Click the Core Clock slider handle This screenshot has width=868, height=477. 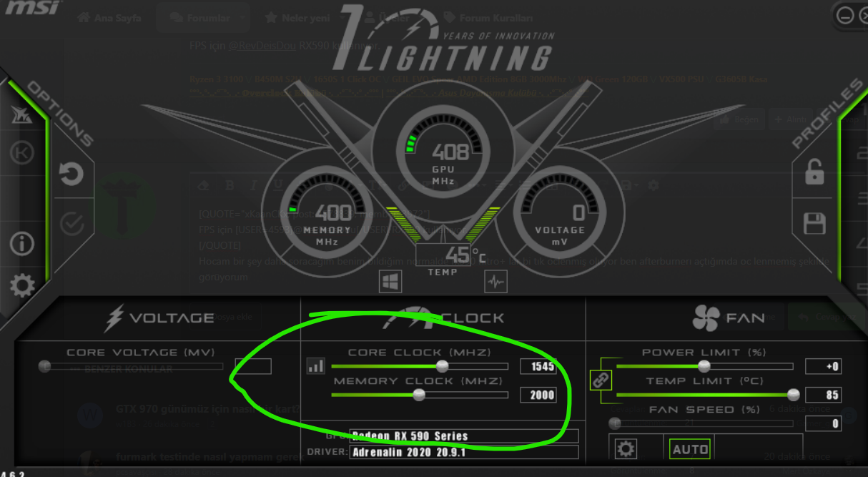[442, 366]
